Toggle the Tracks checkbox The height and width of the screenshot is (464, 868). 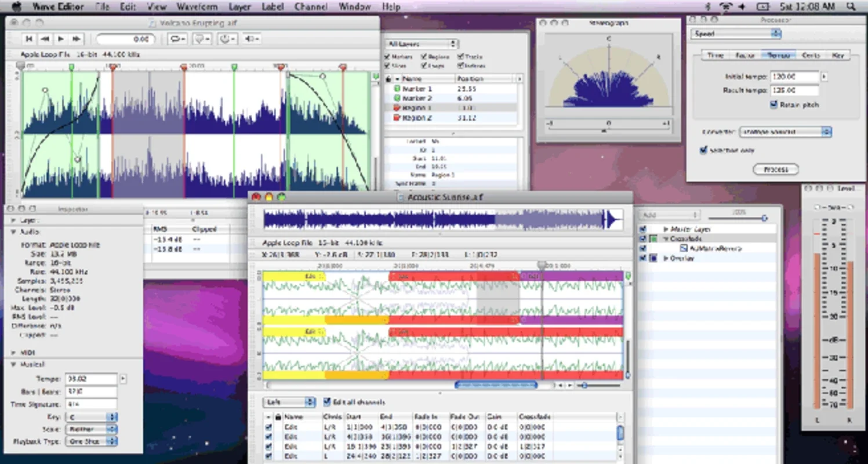tap(460, 57)
